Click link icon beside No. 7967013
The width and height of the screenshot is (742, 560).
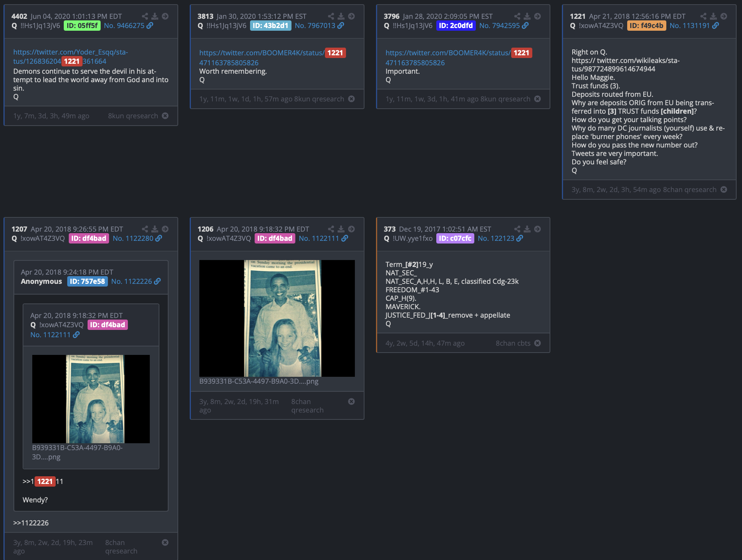click(x=341, y=25)
